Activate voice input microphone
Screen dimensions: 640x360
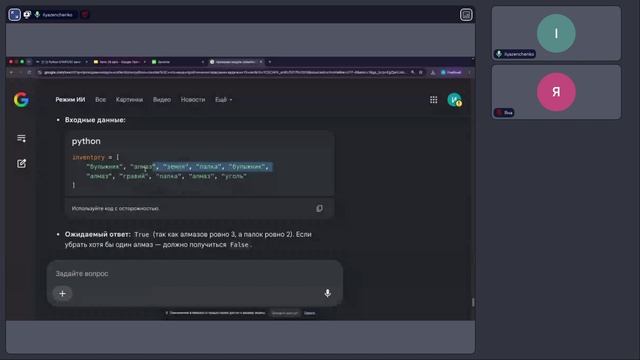(x=327, y=293)
